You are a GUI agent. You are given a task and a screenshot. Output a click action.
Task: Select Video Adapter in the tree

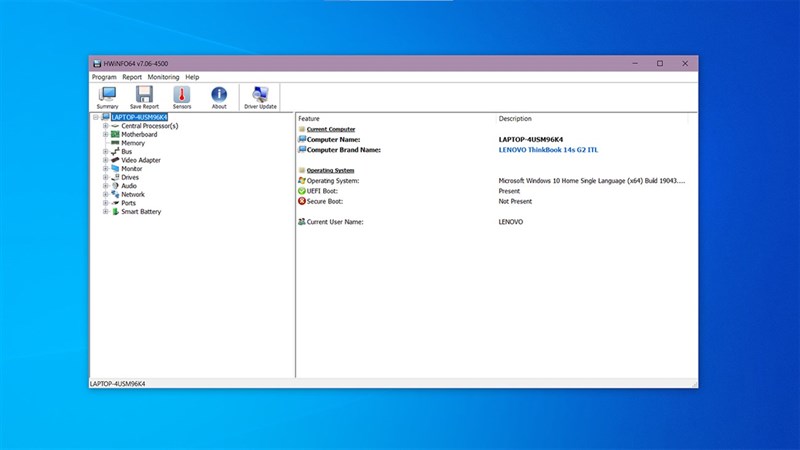141,160
